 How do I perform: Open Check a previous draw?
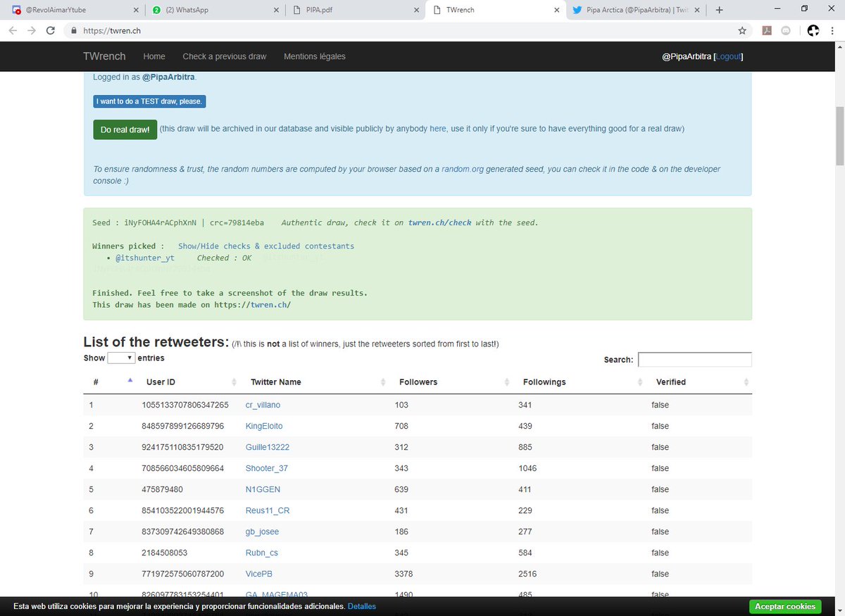225,56
